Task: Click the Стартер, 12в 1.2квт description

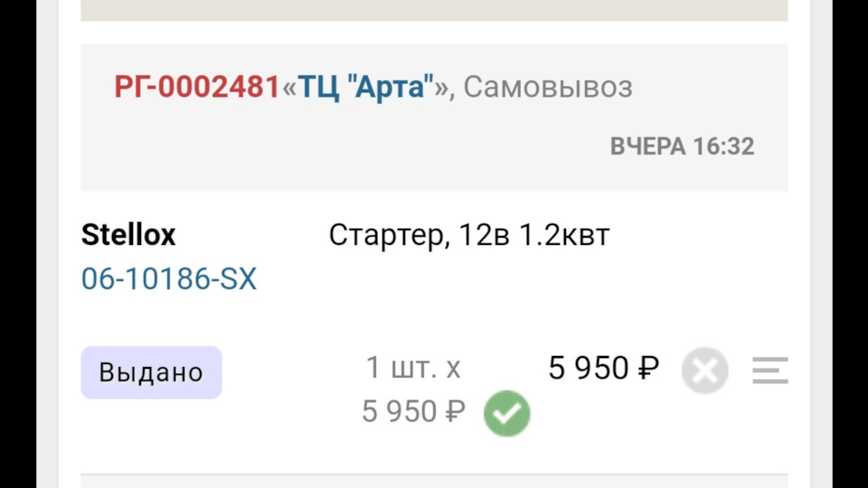Action: [x=469, y=235]
